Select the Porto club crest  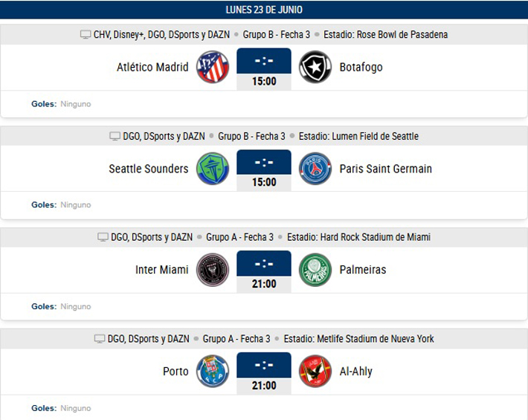point(213,371)
